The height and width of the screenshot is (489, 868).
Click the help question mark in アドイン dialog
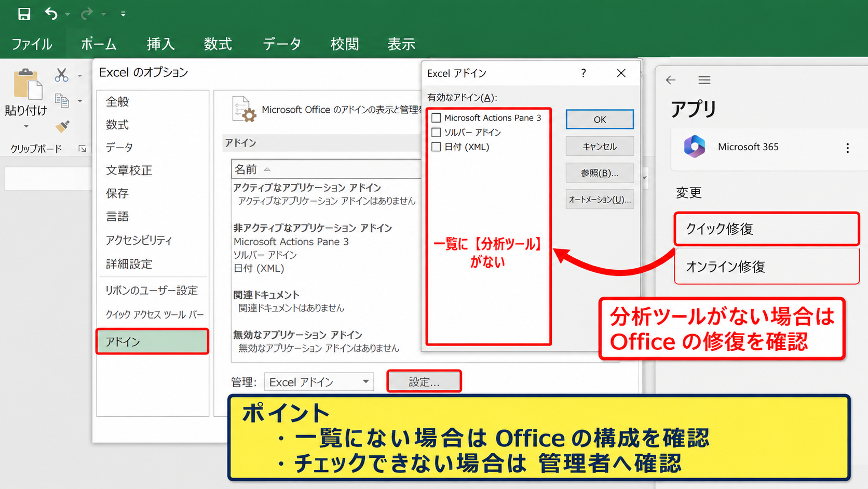pyautogui.click(x=584, y=73)
